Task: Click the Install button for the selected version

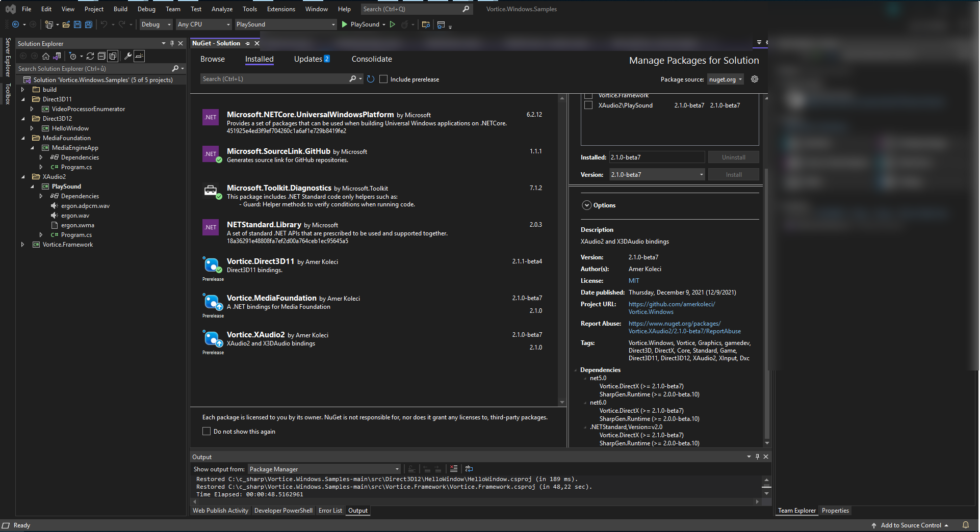Action: coord(733,174)
